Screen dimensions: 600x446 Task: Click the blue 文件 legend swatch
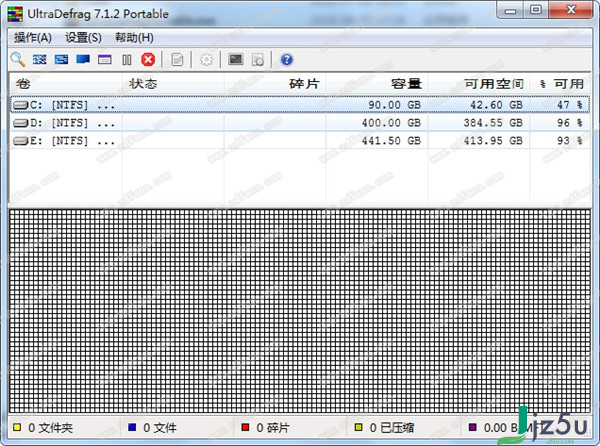pyautogui.click(x=132, y=427)
